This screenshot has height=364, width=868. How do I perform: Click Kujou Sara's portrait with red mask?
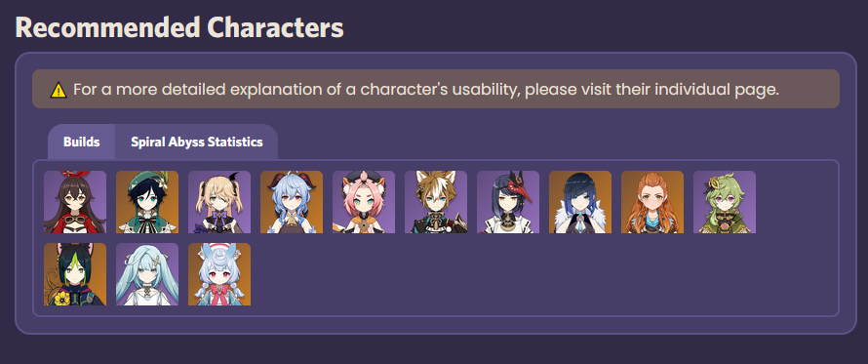click(508, 202)
